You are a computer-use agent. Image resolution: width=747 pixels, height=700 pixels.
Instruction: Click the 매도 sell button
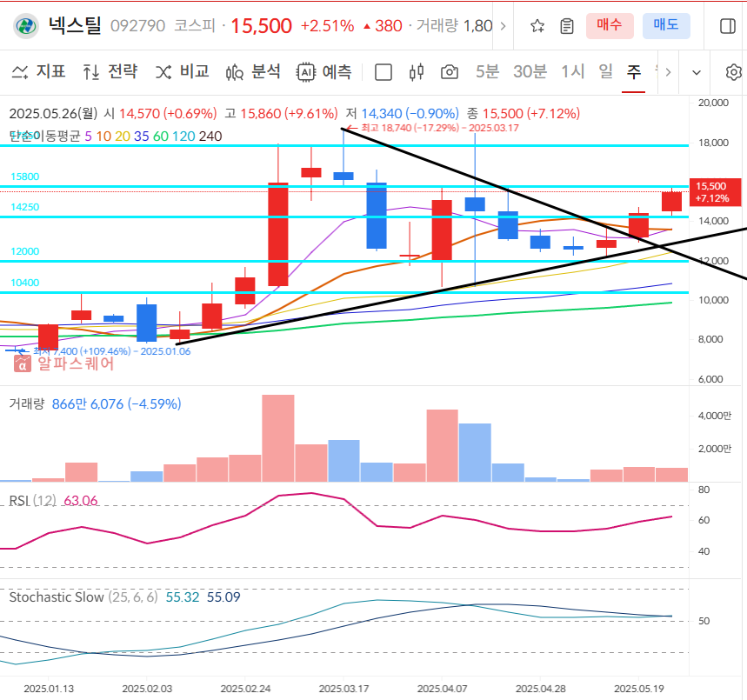click(666, 26)
